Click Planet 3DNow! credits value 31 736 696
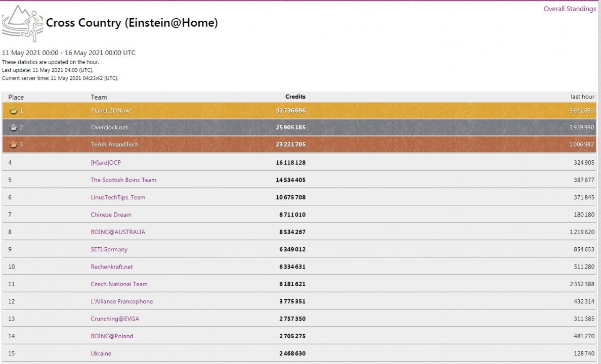The width and height of the screenshot is (601, 364). (x=290, y=111)
